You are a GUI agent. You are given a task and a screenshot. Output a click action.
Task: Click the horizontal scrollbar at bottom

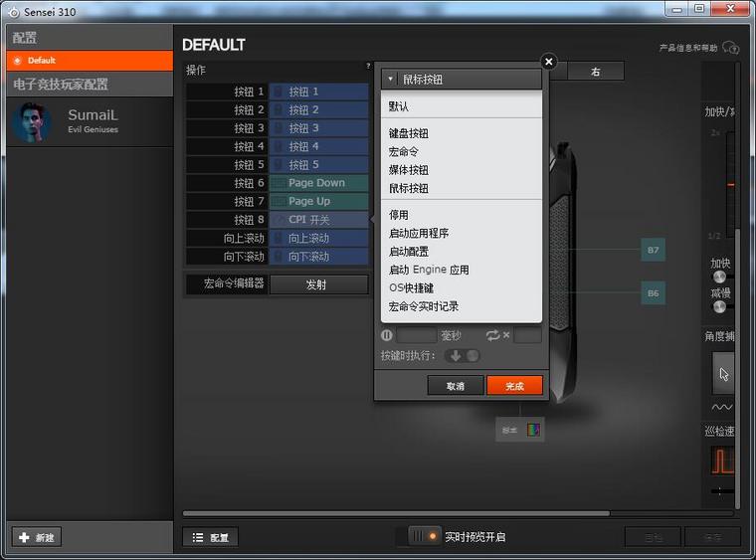click(x=396, y=513)
